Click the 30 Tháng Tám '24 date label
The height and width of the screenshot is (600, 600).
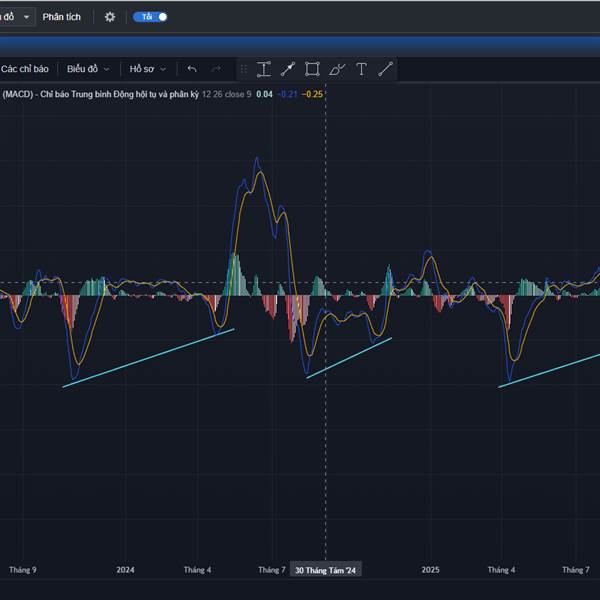[325, 569]
